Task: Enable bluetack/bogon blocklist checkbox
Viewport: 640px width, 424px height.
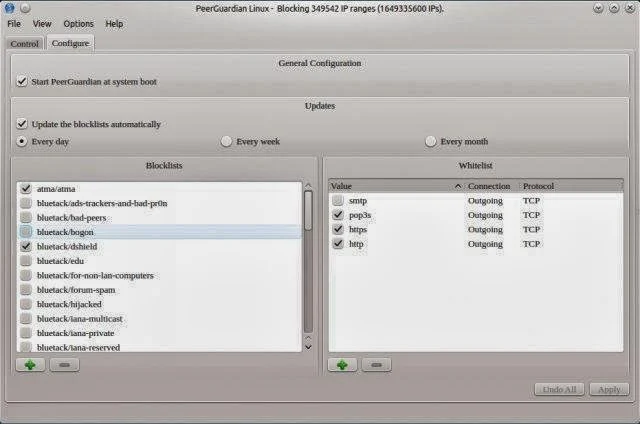Action: coord(26,232)
